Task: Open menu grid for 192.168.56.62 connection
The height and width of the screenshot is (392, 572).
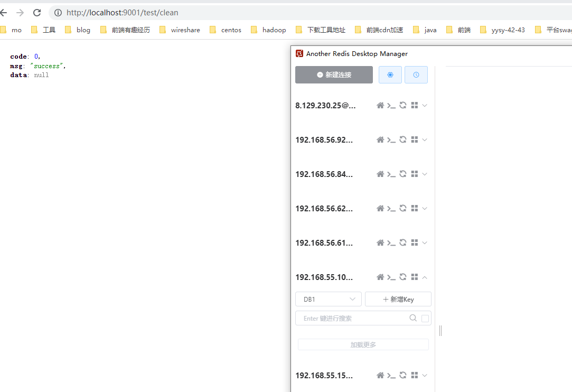Action: click(415, 208)
